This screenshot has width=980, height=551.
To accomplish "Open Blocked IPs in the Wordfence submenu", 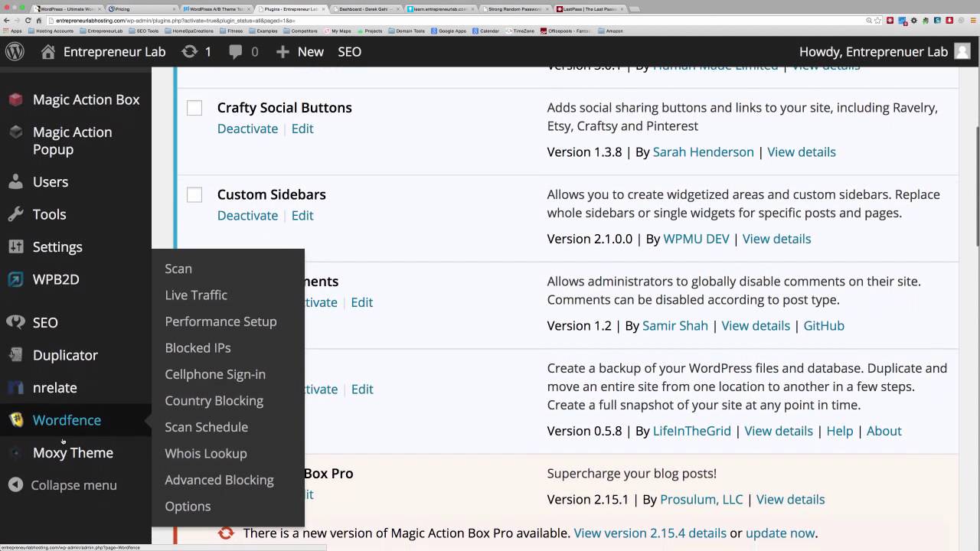I will click(198, 347).
